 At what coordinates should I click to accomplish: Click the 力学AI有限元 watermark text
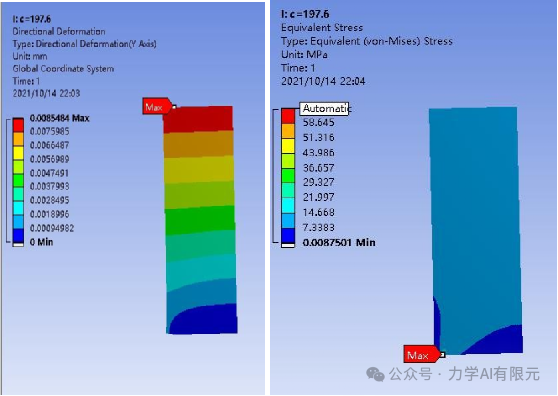[494, 374]
